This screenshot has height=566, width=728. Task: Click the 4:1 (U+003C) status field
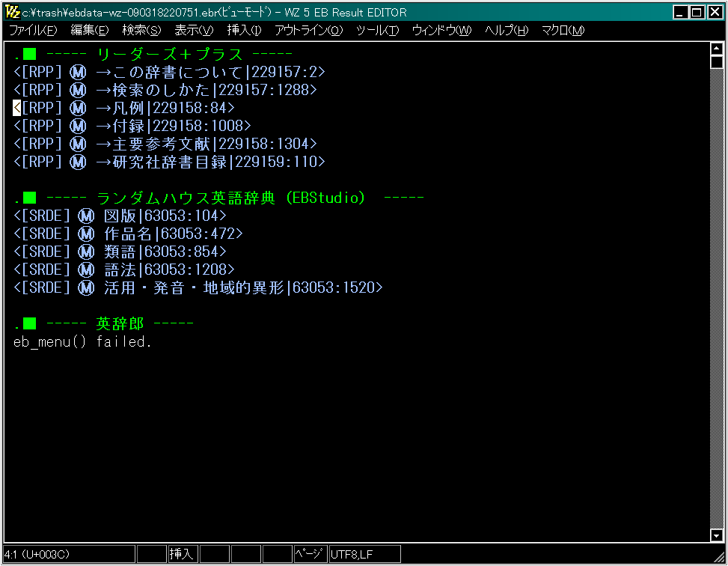point(69,554)
